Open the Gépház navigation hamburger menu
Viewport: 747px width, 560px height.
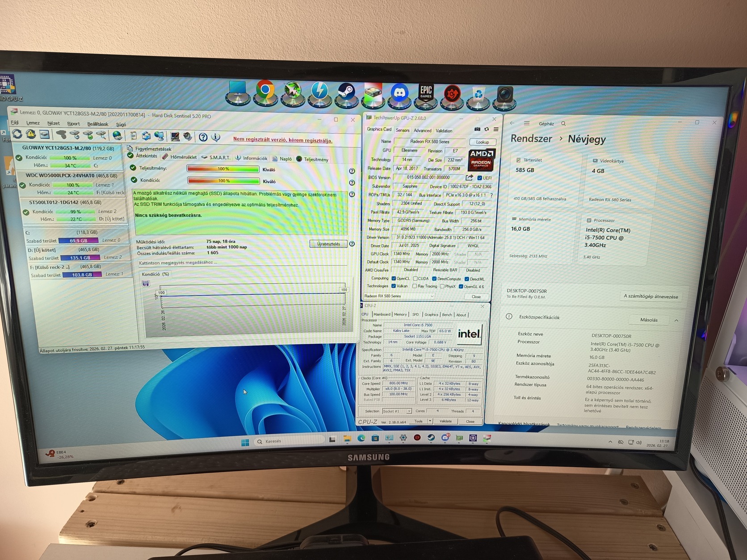[x=527, y=123]
